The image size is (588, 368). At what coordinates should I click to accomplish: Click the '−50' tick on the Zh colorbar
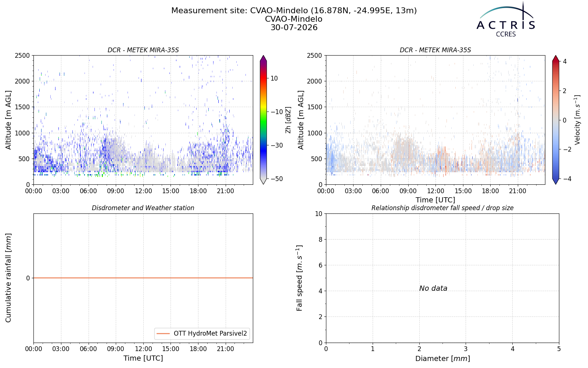(x=277, y=179)
